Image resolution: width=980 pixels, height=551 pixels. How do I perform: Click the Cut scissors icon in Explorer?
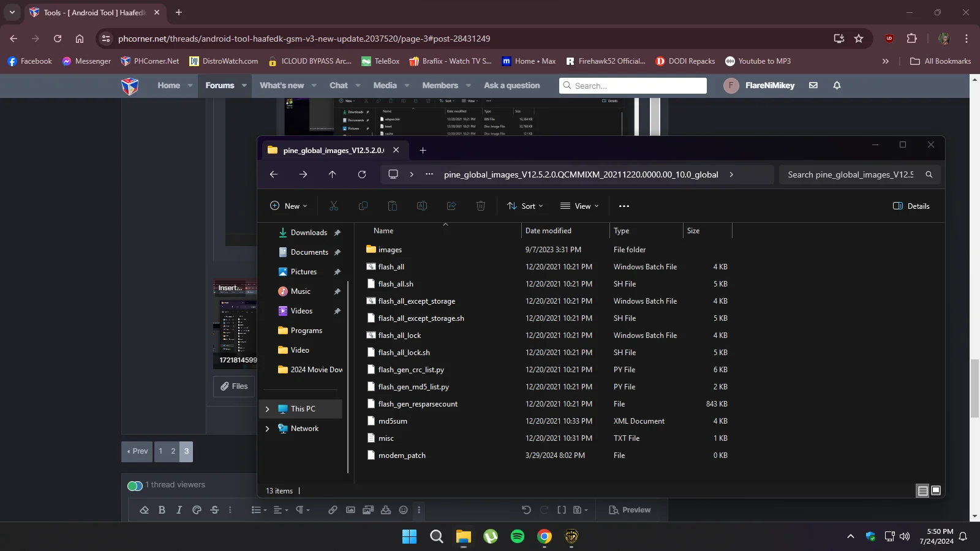pos(334,206)
